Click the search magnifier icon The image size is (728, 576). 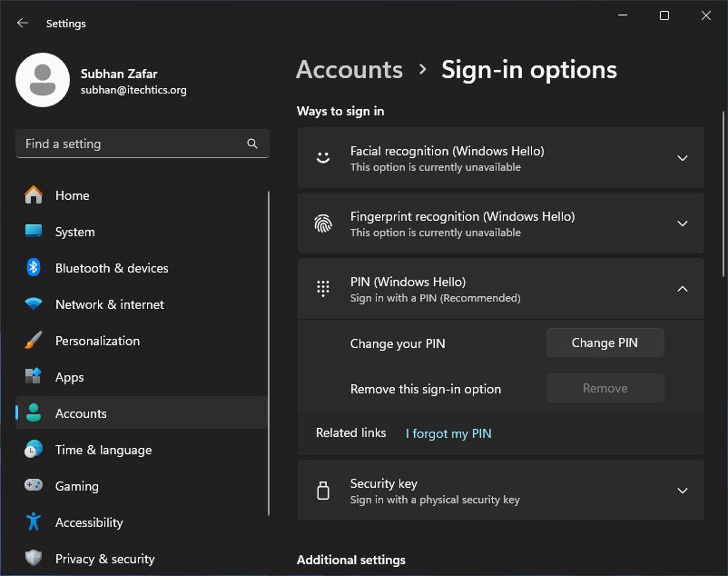(x=252, y=144)
